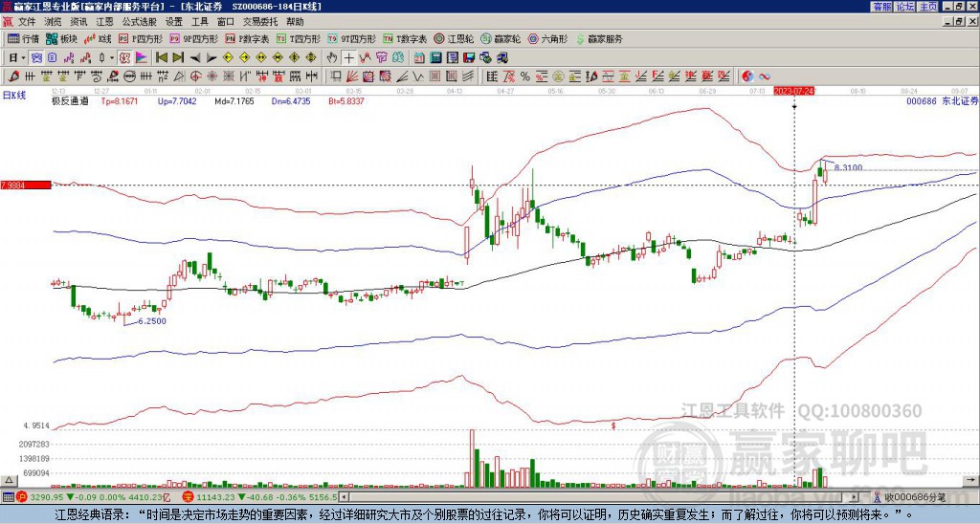Open the P数字表 number table
The image size is (980, 524).
[247, 38]
